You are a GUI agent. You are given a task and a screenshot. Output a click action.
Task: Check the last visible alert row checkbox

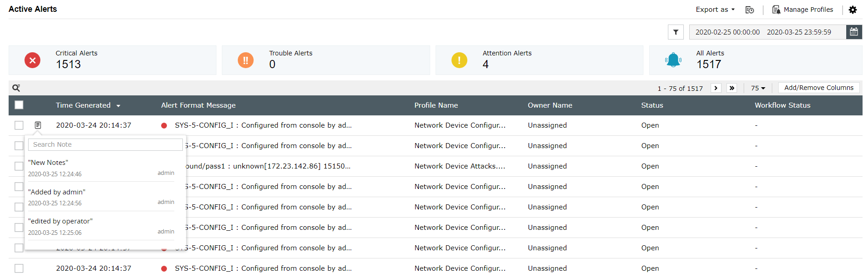(x=19, y=268)
